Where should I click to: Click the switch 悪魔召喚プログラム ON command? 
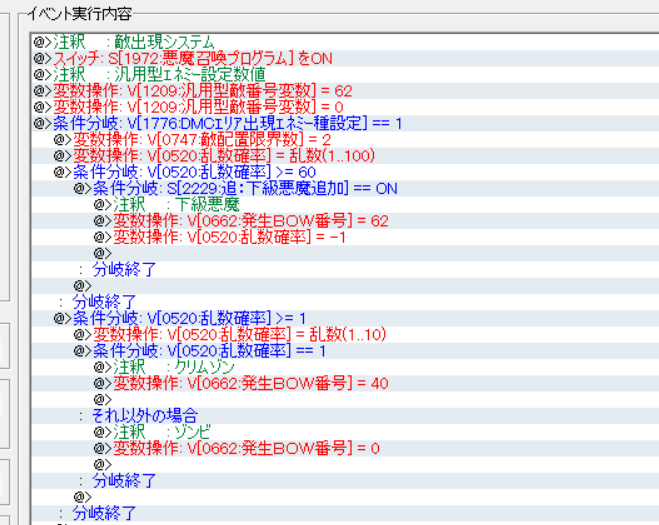192,58
